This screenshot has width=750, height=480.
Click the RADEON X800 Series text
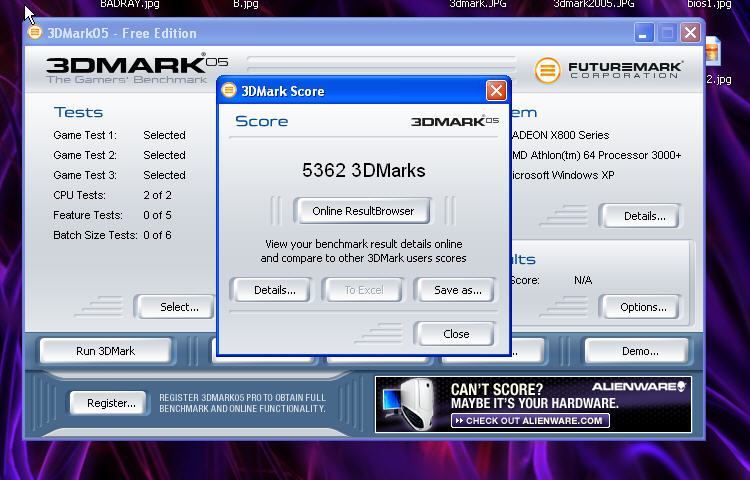pyautogui.click(x=560, y=135)
